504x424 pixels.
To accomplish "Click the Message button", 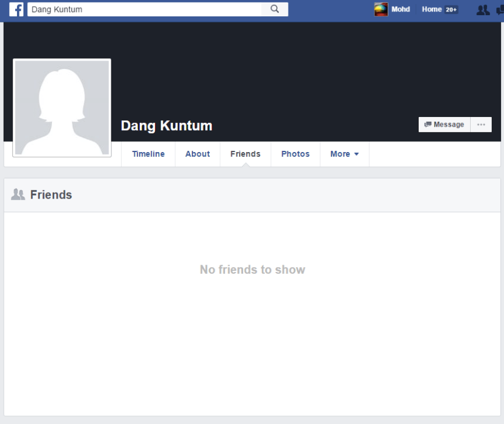I will coord(444,125).
